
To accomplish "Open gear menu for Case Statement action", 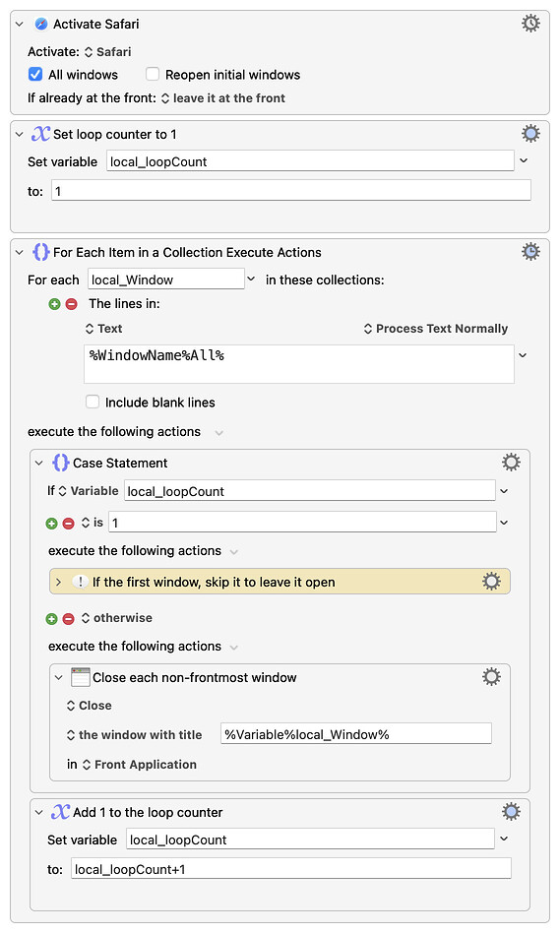I will coord(511,462).
